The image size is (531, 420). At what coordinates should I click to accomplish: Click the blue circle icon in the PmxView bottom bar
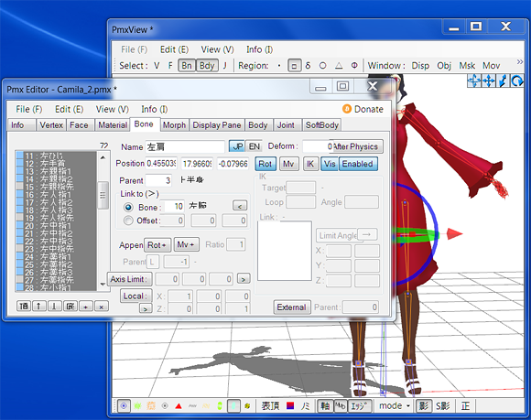tap(124, 405)
